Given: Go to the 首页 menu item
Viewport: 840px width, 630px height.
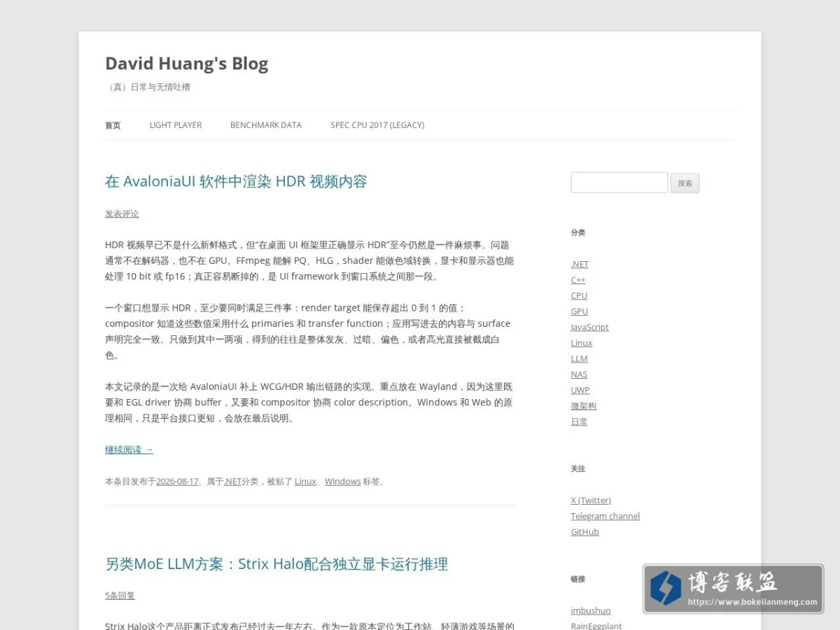Looking at the screenshot, I should [x=113, y=125].
